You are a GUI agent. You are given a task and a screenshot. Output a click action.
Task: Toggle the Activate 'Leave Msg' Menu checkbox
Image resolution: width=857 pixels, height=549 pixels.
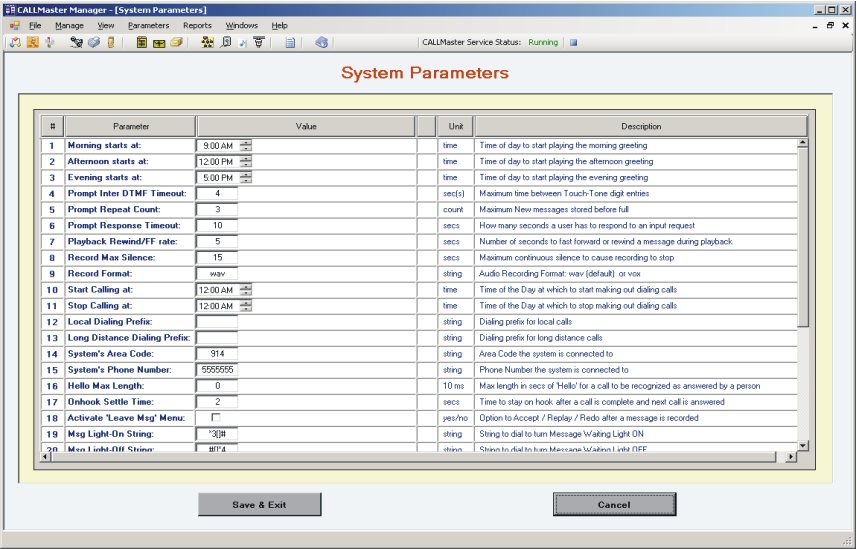pos(216,417)
